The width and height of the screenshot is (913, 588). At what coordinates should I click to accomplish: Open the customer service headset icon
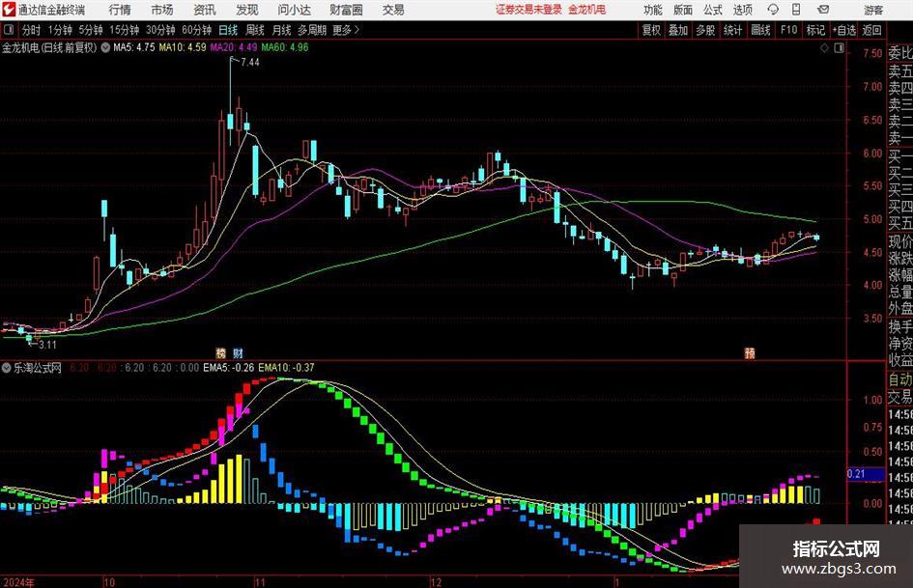(773, 10)
